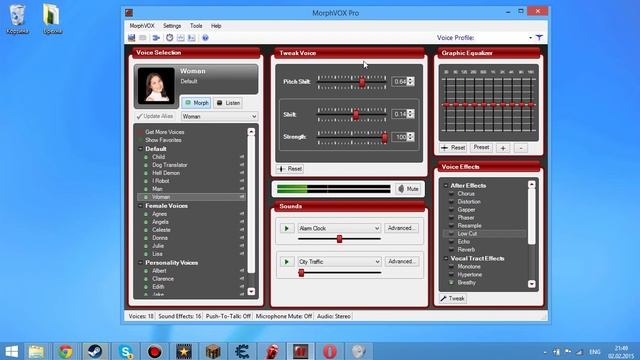Toggle the Breathy vocal tract effect
The height and width of the screenshot is (360, 640).
(x=451, y=282)
